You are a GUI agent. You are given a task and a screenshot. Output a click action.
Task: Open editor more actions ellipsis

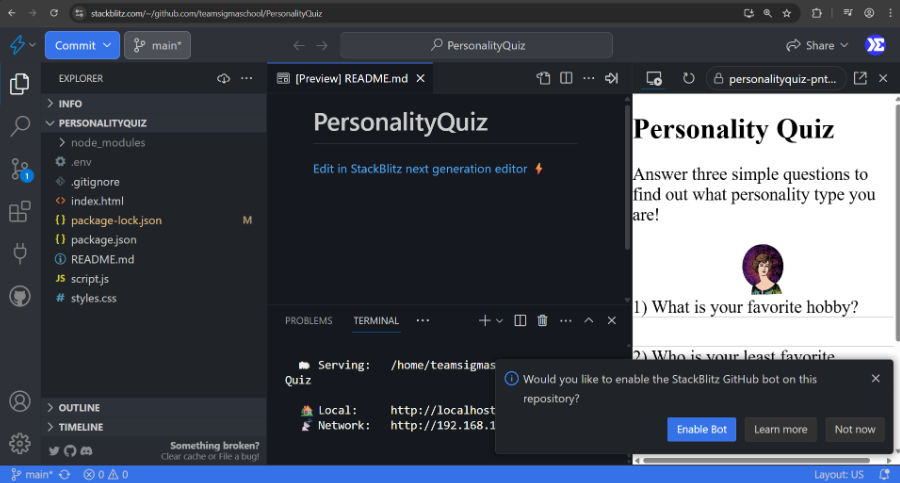[589, 78]
